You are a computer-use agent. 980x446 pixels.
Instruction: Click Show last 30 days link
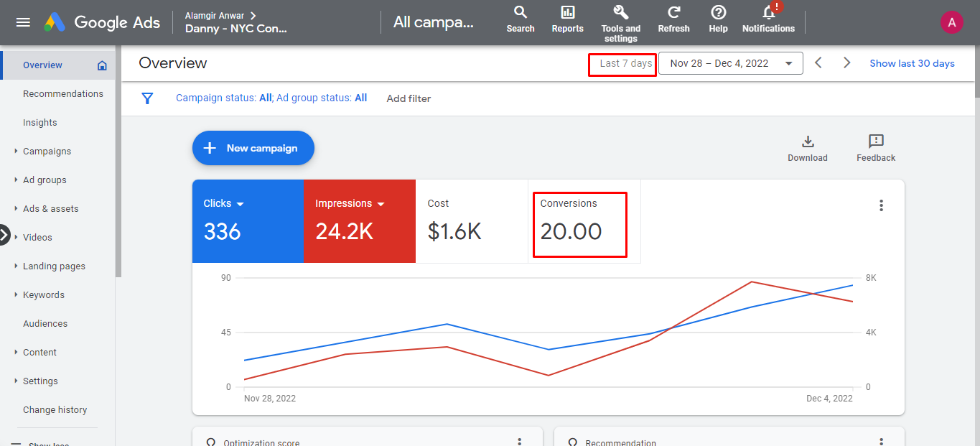(912, 63)
